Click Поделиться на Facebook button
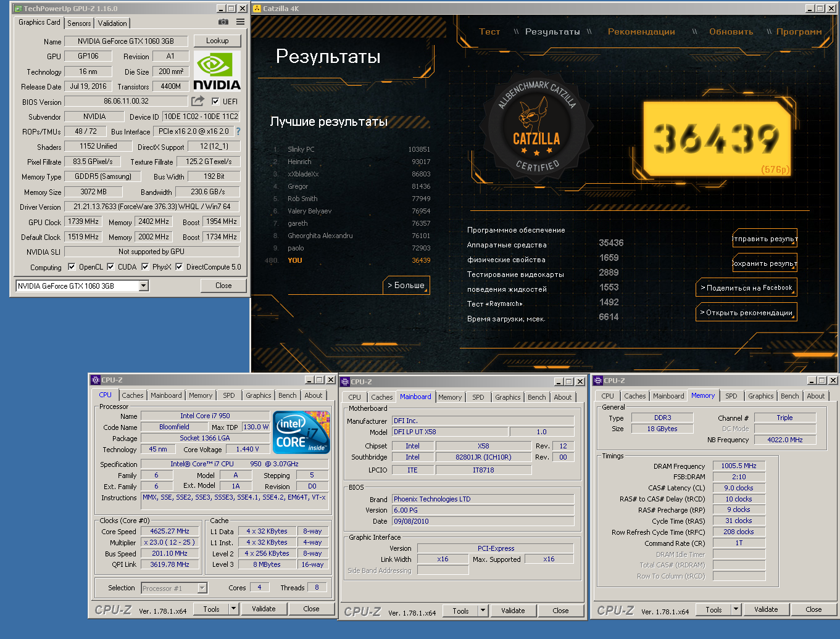The image size is (840, 639). (746, 288)
